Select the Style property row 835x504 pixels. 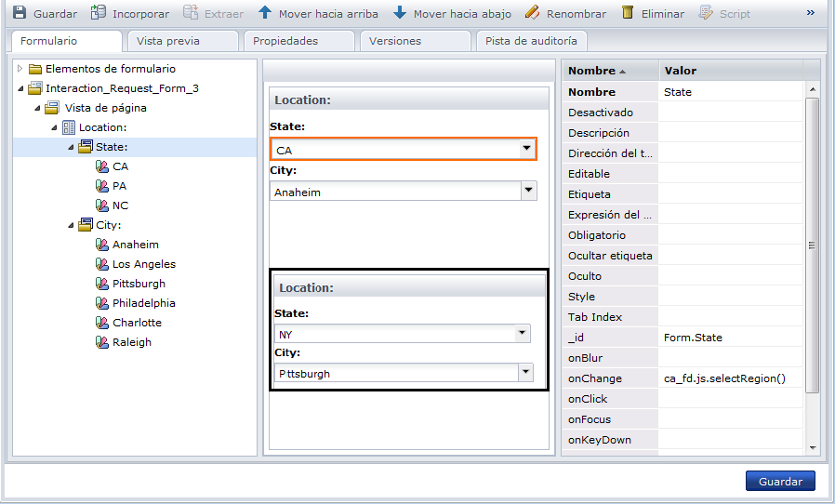[683, 297]
